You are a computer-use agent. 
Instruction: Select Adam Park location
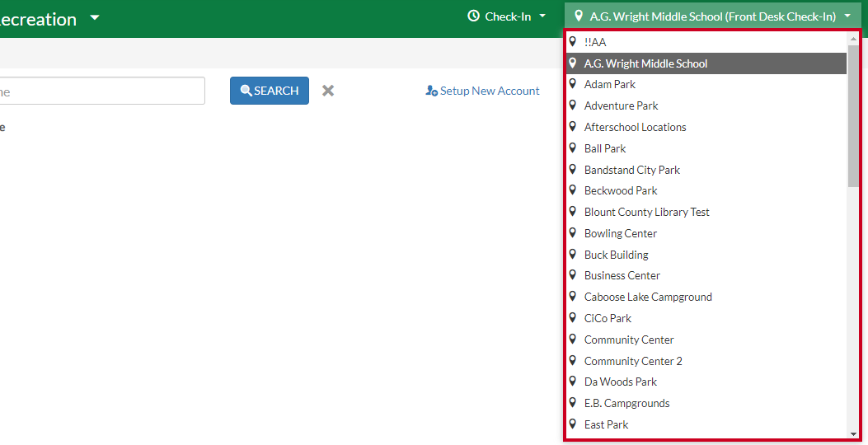(706, 84)
